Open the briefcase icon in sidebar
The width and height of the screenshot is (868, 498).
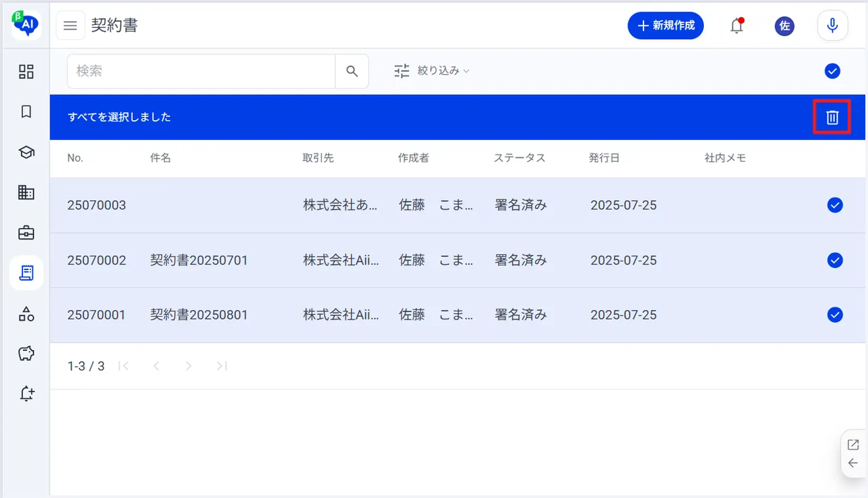tap(26, 233)
